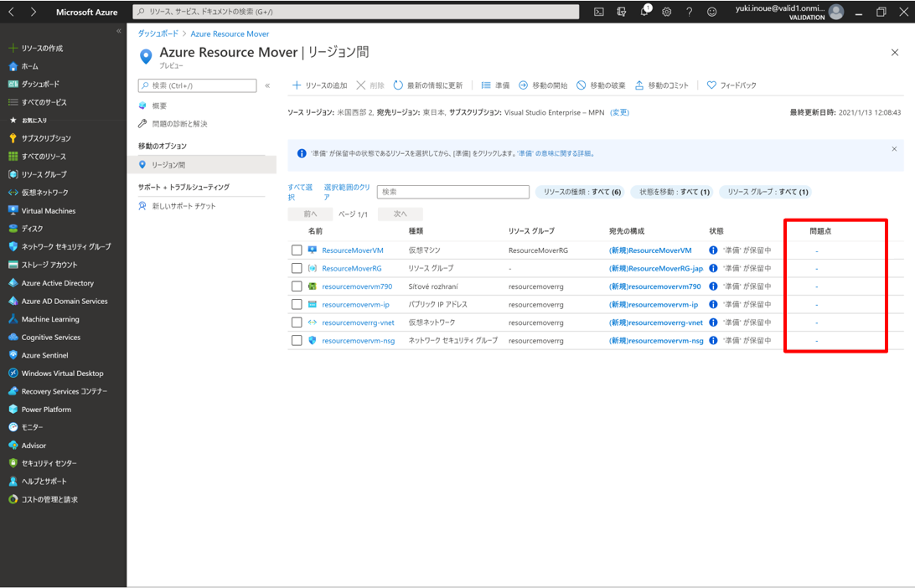915x588 pixels.
Task: Go back with the left arrow
Action: 11,12
